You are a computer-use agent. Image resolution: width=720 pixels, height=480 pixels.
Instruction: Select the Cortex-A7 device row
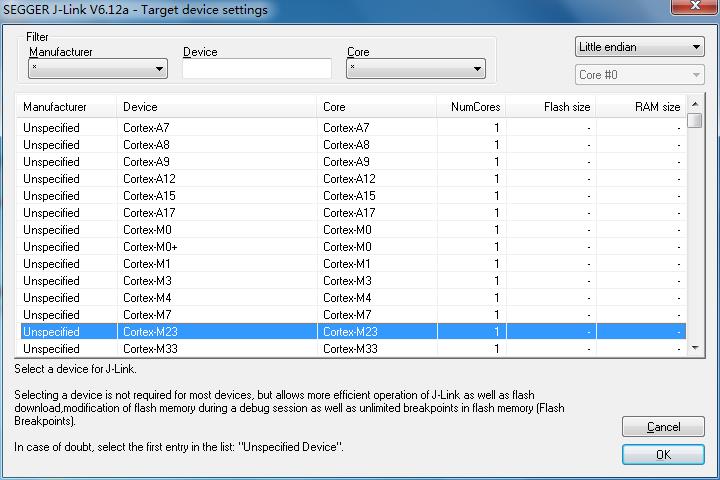(x=351, y=128)
